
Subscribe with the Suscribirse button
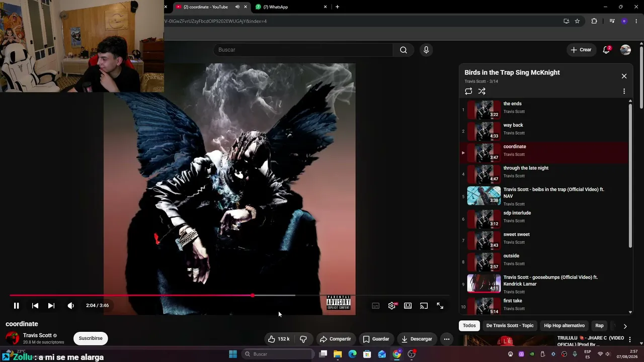pos(91,338)
